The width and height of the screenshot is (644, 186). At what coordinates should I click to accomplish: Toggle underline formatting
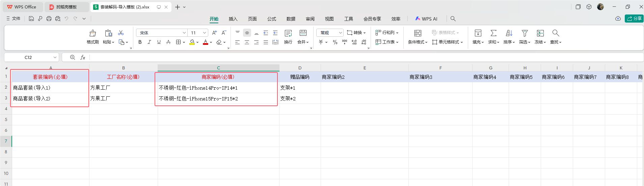(x=159, y=42)
